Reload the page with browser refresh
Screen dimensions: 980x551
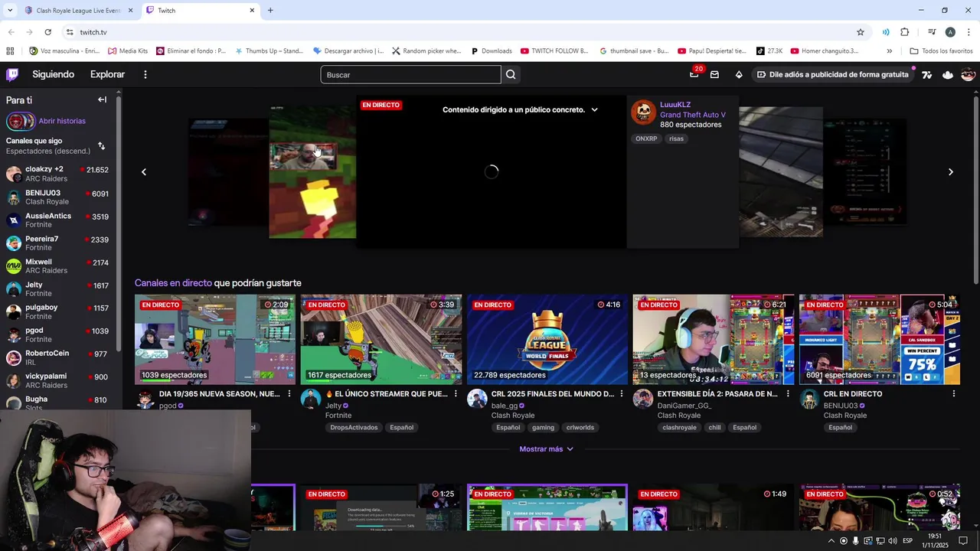pos(47,32)
